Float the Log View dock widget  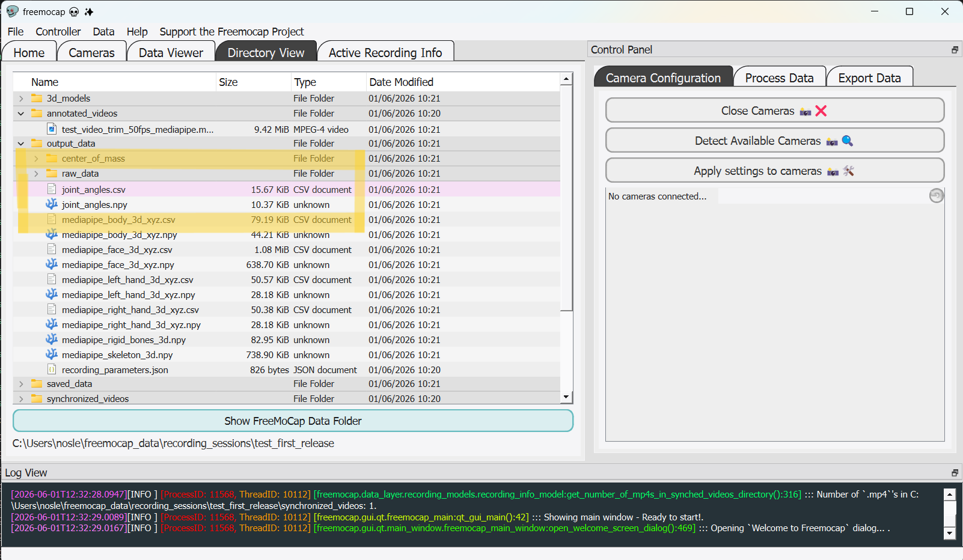(955, 473)
